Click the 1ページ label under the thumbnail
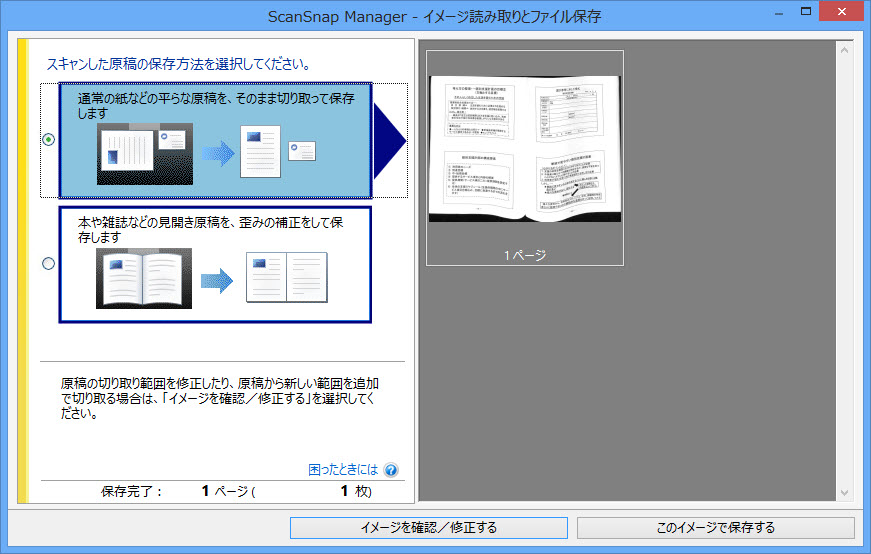871x554 pixels. (525, 256)
